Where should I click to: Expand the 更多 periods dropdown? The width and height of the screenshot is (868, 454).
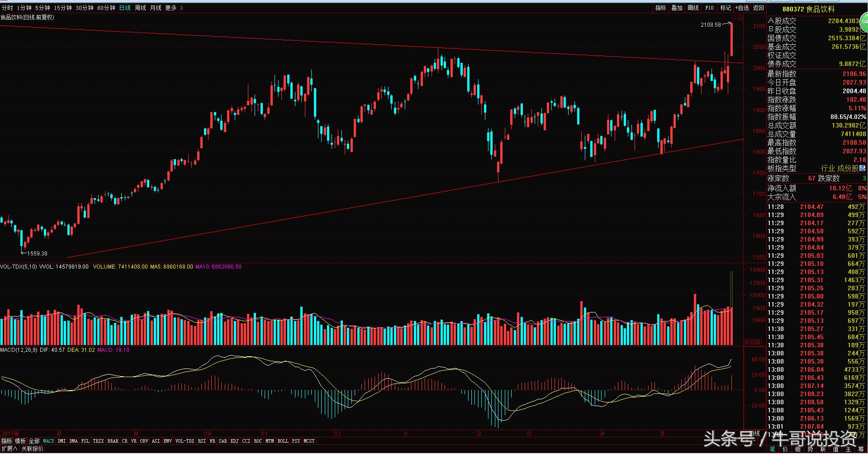click(174, 8)
